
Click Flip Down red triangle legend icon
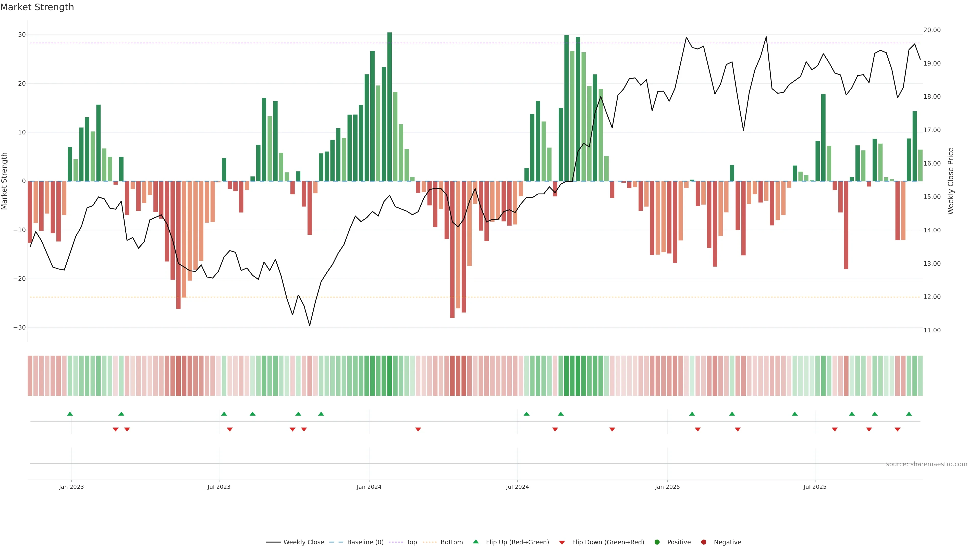(x=562, y=543)
